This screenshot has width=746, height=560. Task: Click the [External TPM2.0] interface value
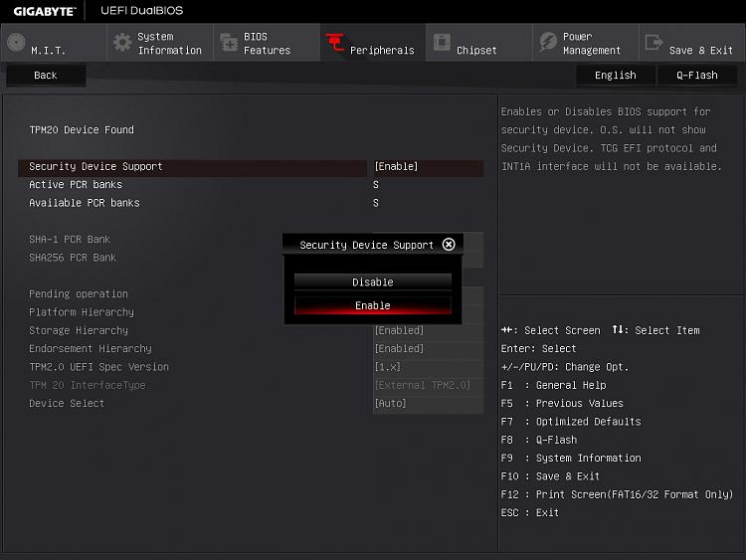(428, 385)
